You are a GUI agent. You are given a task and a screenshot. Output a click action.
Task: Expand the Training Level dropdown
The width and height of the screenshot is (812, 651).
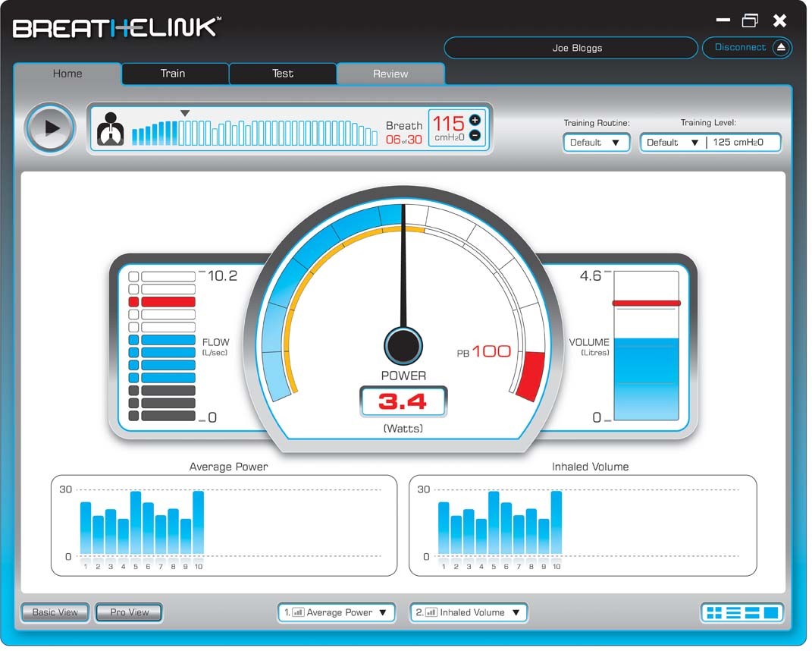click(x=672, y=143)
